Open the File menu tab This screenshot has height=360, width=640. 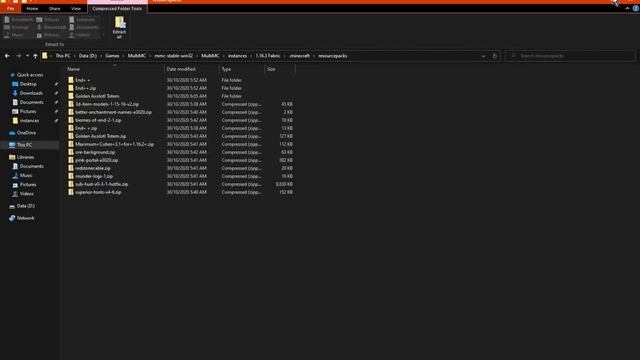coord(11,9)
